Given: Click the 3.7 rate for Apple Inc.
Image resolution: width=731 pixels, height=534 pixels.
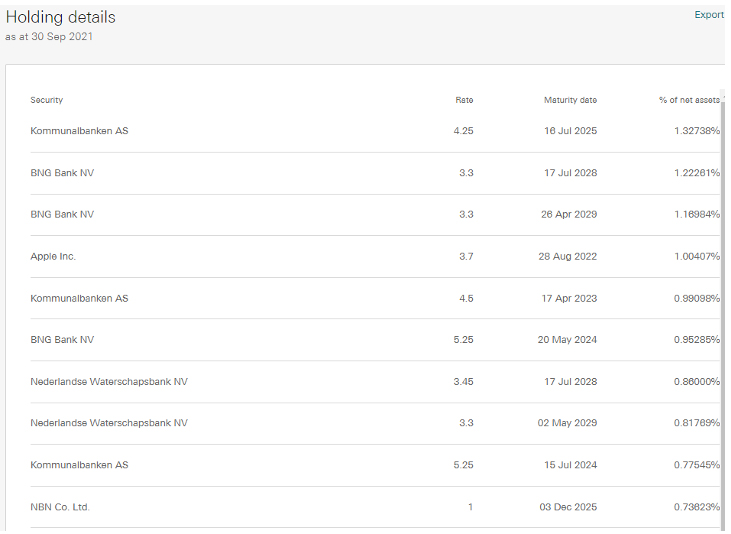Looking at the screenshot, I should point(466,256).
